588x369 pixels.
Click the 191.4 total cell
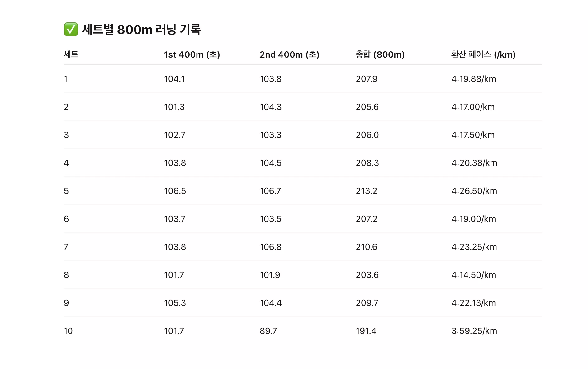click(366, 331)
